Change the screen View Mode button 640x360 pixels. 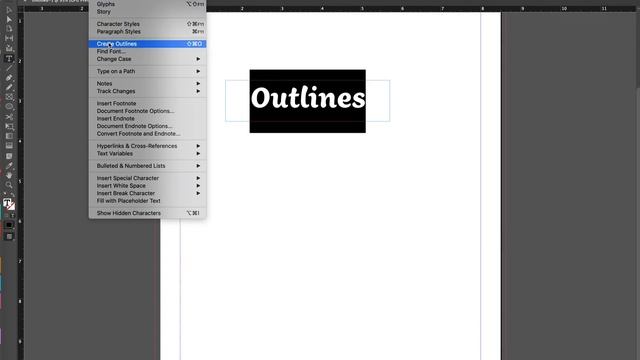click(x=9, y=236)
